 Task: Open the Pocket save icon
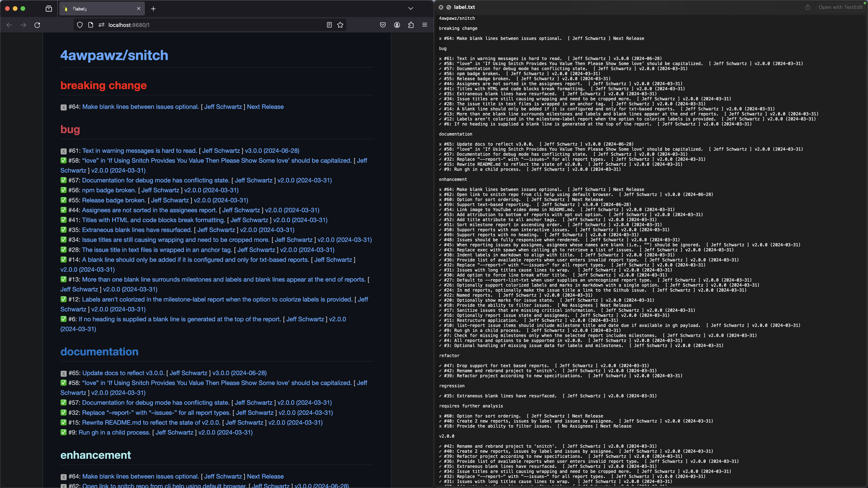(x=383, y=25)
